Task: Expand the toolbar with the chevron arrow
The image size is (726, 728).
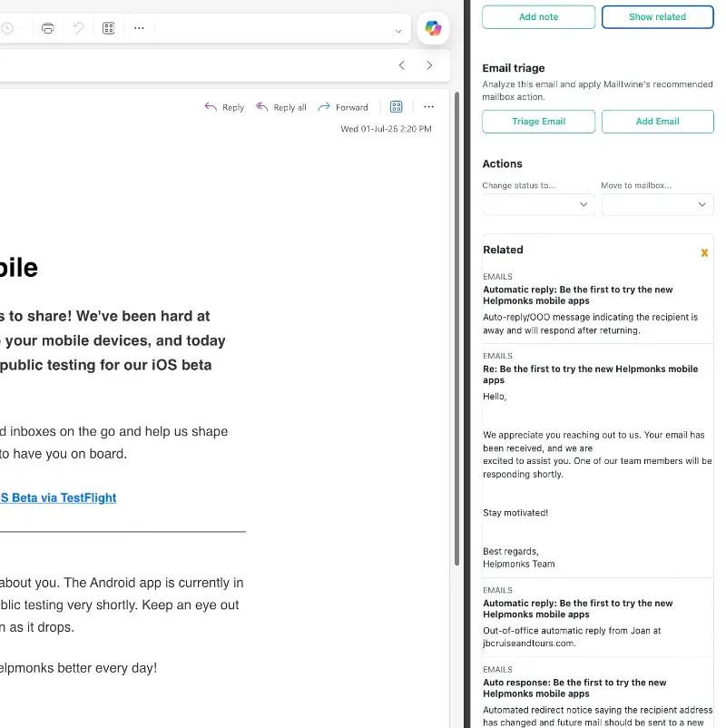Action: click(397, 31)
